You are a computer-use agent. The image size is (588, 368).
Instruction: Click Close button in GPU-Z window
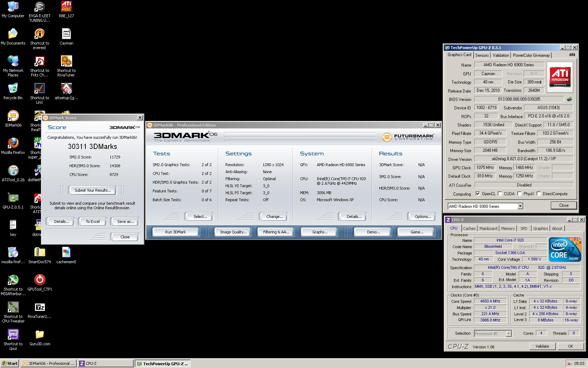coord(563,205)
